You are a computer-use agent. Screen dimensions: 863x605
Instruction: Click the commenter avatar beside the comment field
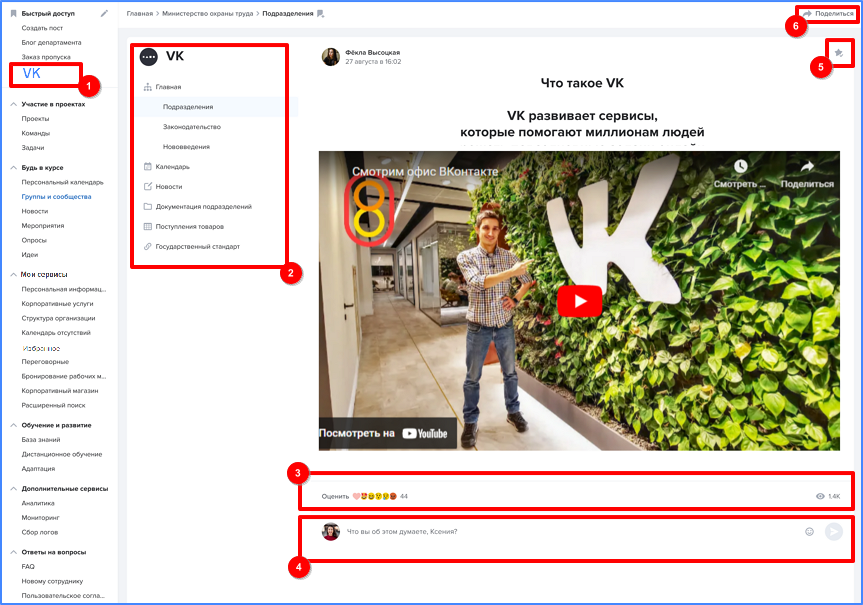tap(331, 532)
